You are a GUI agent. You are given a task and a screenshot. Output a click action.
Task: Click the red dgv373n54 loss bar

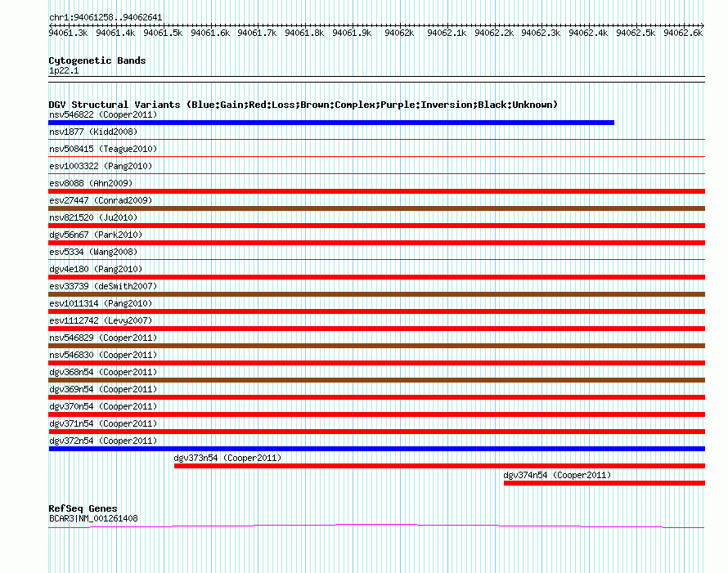click(440, 466)
